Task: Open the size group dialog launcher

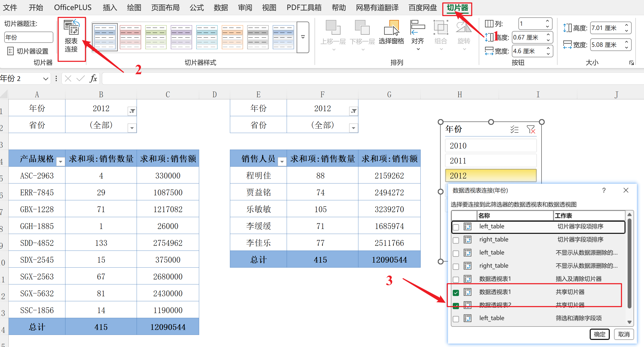Action: coord(631,63)
